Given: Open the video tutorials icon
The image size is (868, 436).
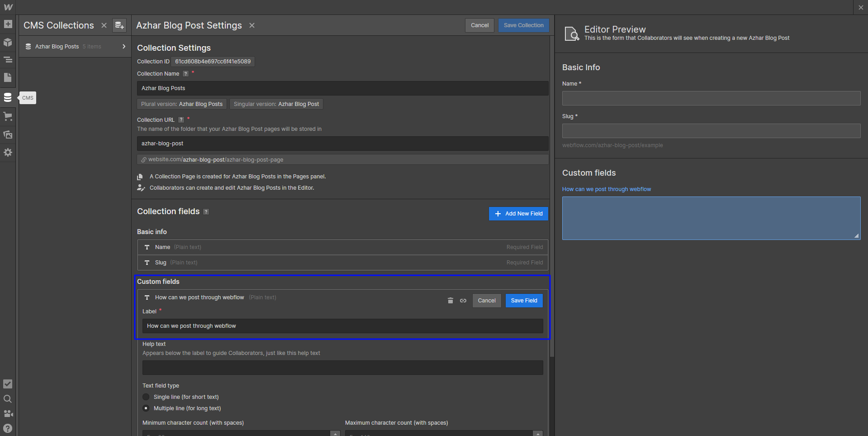Looking at the screenshot, I should 8,414.
